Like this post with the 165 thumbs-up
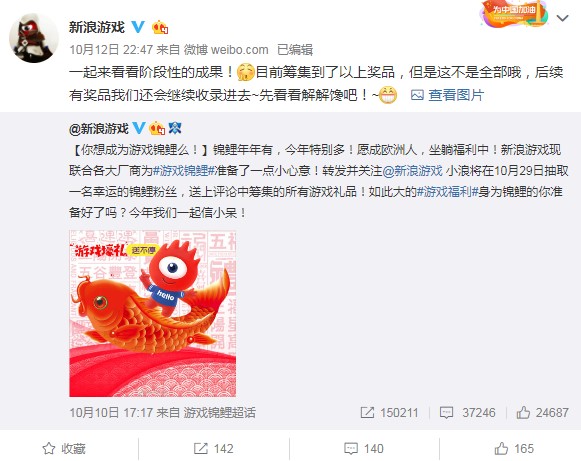The image size is (581, 461). pos(514,448)
